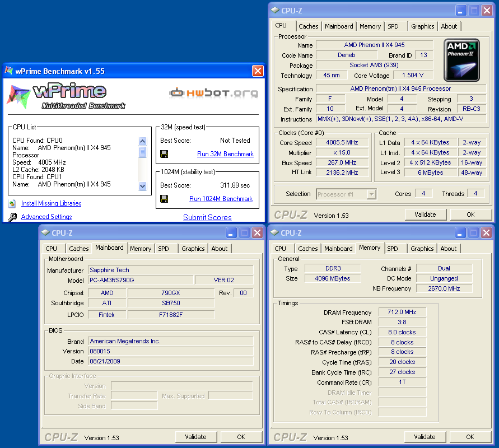Image resolution: width=499 pixels, height=448 pixels.
Task: Click the Core Speed value 4005.5 MHz
Action: click(342, 143)
